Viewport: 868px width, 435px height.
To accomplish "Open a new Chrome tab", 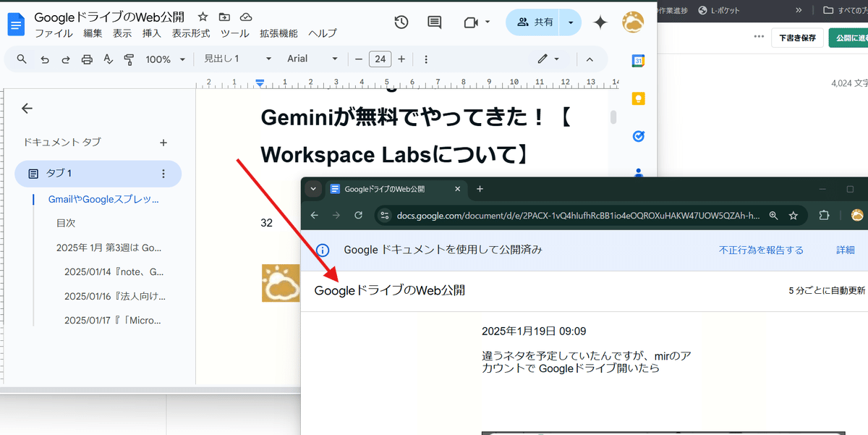I will (x=480, y=189).
